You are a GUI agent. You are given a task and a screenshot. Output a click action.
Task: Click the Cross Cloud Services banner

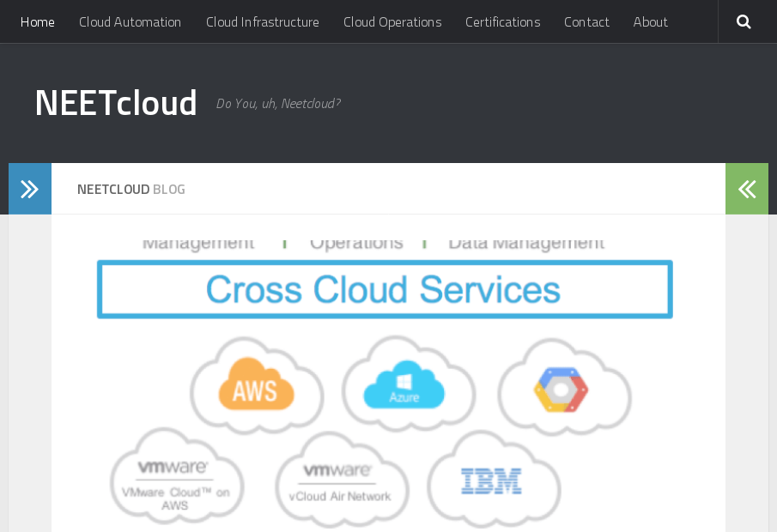point(385,289)
